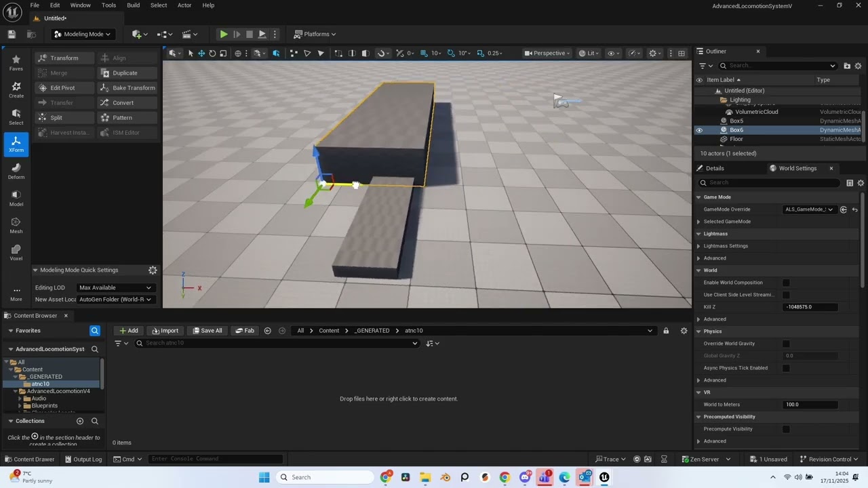Open the Windows Start menu
Screen dimensions: 868x488
pos(264,477)
